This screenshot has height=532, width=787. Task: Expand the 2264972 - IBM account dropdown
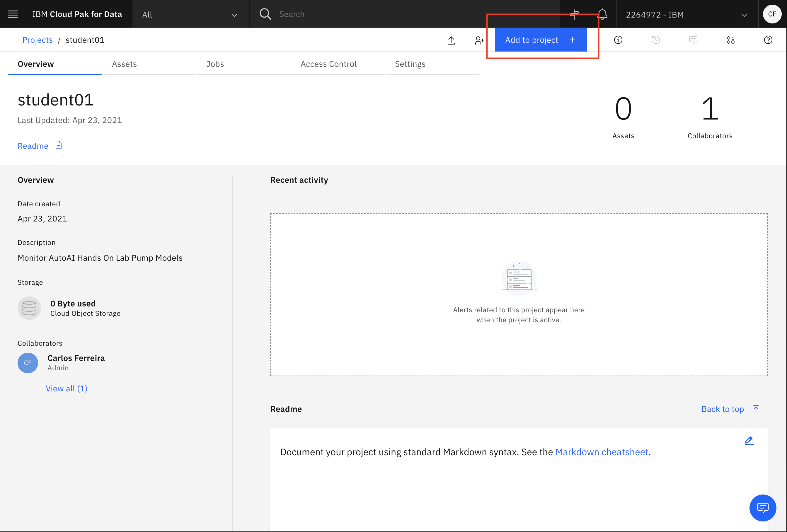point(687,14)
